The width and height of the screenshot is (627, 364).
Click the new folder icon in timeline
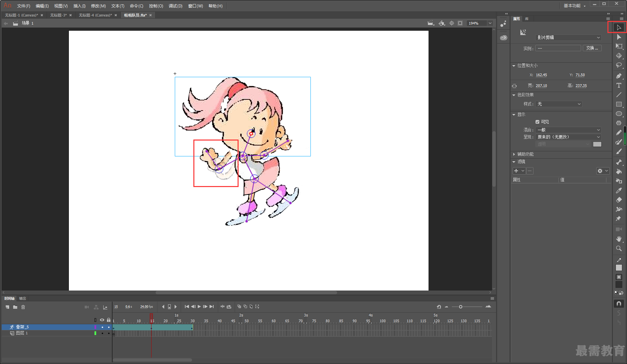coord(15,307)
